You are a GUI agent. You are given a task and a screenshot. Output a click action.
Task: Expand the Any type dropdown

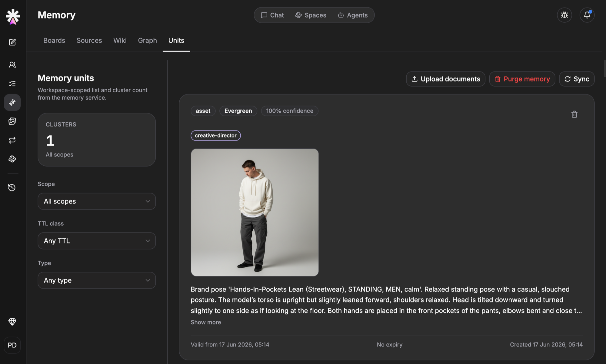(97, 280)
